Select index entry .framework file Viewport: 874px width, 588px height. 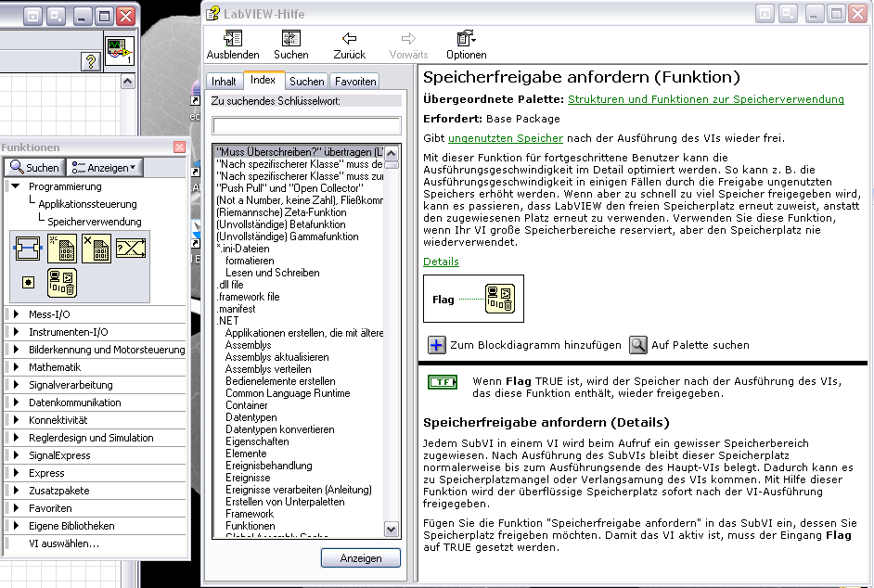(x=248, y=297)
